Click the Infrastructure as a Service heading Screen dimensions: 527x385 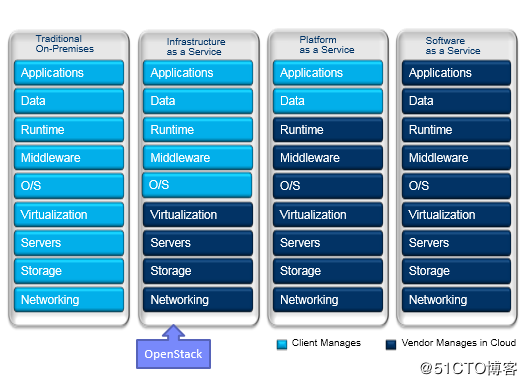[x=196, y=47]
